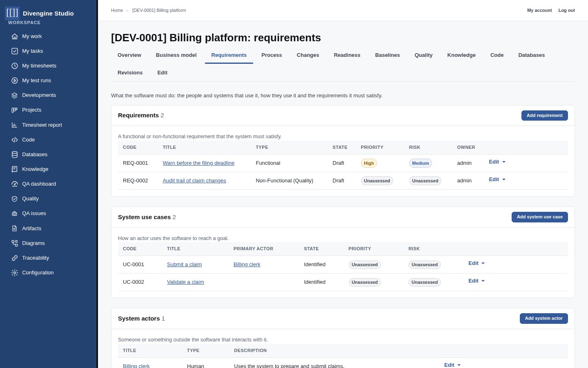Click the Billing clerk primary actor link
Image resolution: width=588 pixels, height=368 pixels.
coord(247,265)
